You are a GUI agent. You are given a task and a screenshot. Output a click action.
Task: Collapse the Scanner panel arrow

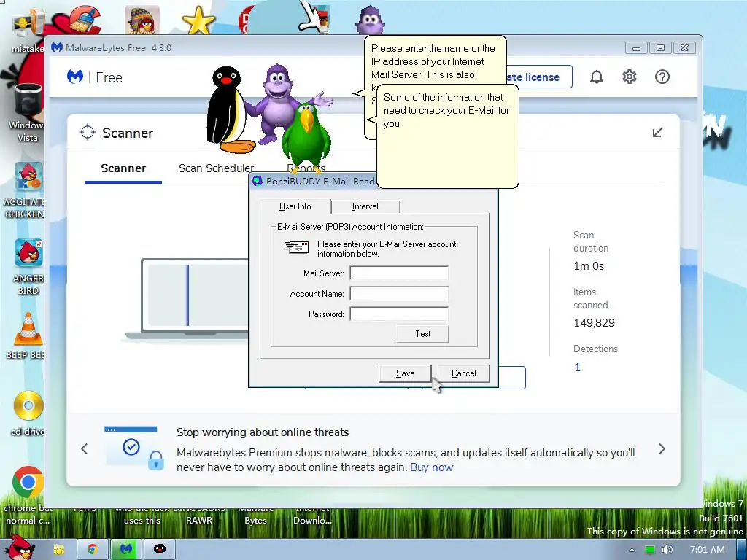tap(657, 133)
